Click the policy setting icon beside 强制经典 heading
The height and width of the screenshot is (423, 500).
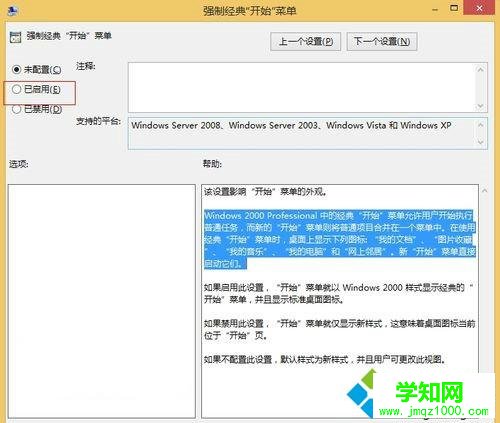[x=15, y=37]
